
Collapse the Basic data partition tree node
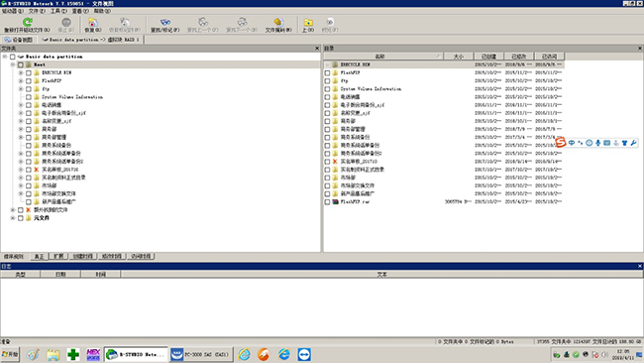point(5,57)
